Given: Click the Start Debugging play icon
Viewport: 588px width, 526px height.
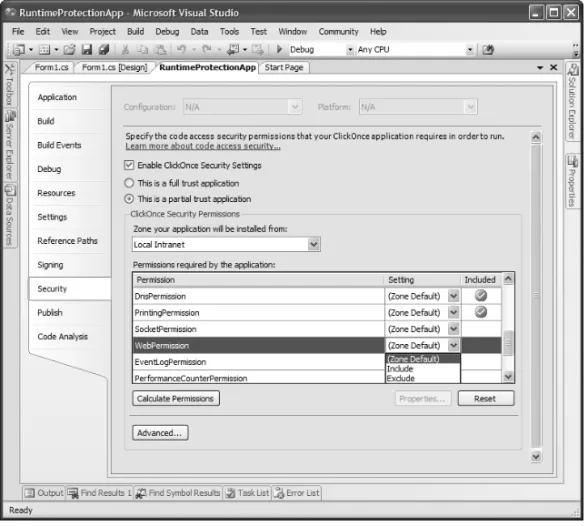Looking at the screenshot, I should 279,49.
